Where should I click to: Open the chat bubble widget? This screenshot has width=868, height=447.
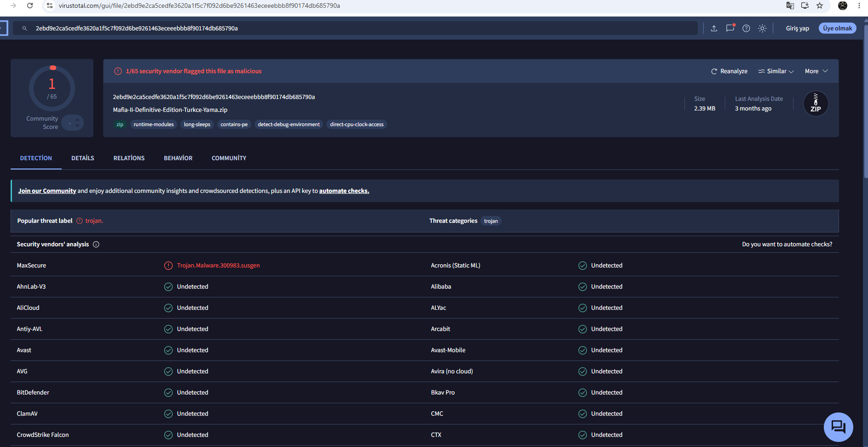(x=838, y=427)
